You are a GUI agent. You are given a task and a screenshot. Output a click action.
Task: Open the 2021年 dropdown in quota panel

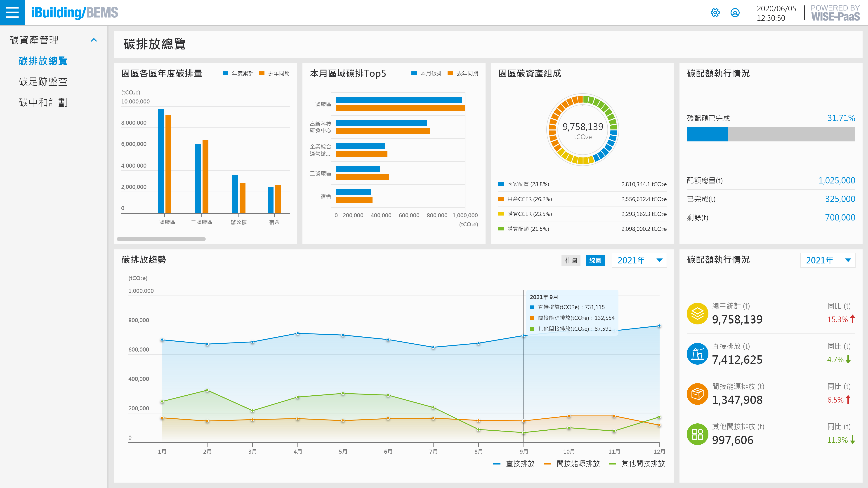point(828,260)
